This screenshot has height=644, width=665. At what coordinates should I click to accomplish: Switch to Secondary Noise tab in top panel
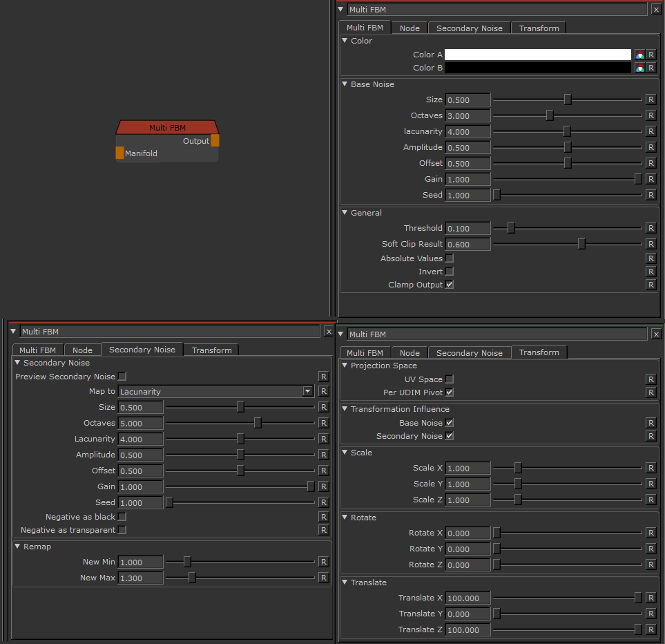469,28
